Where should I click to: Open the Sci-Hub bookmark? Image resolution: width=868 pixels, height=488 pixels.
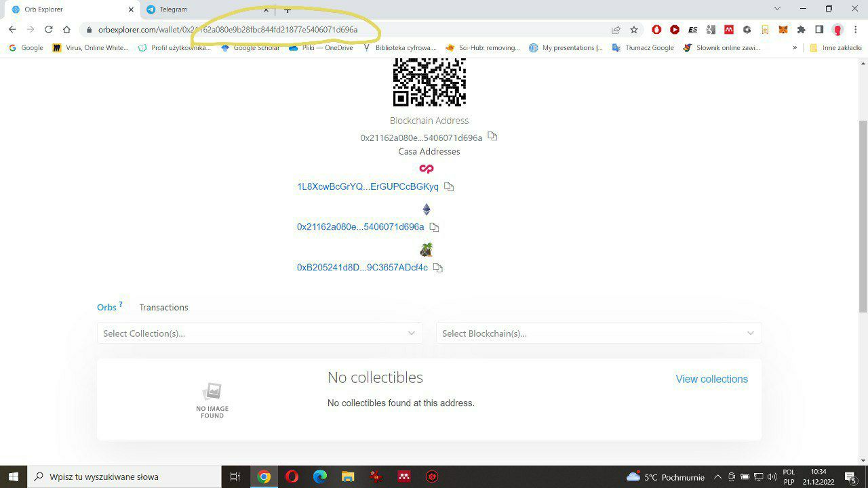[483, 48]
